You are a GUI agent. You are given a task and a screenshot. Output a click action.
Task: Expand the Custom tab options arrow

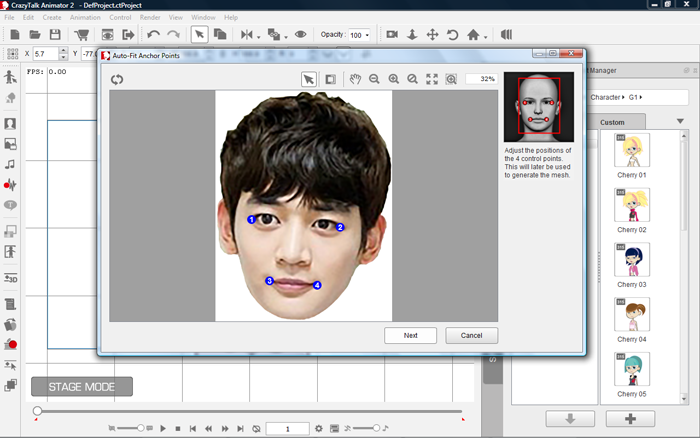(x=680, y=122)
